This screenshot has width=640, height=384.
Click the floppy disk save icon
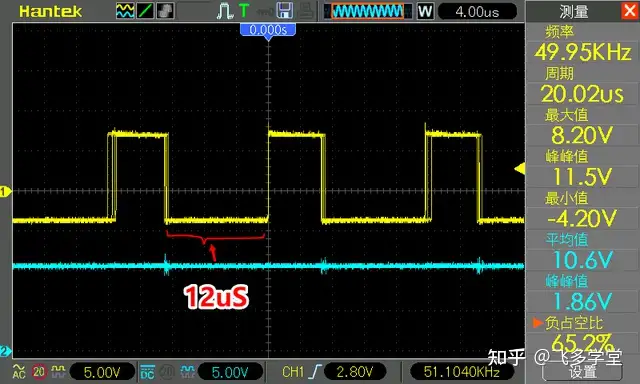point(284,11)
